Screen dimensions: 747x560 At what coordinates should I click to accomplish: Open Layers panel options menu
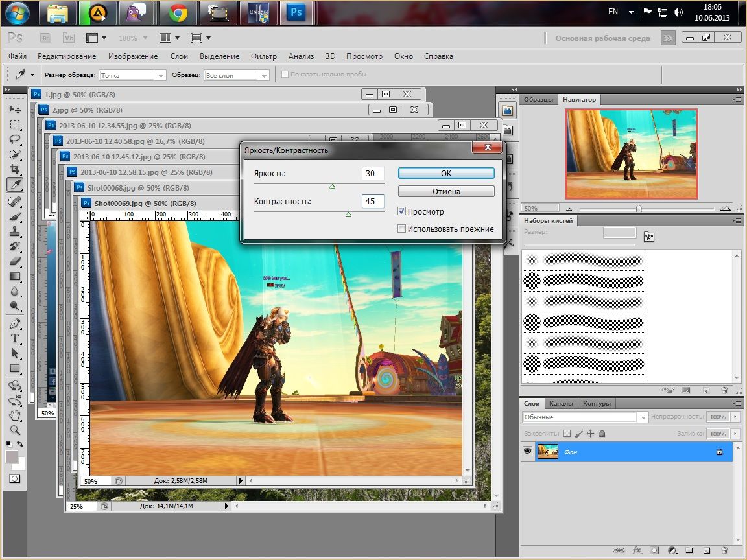coord(737,403)
